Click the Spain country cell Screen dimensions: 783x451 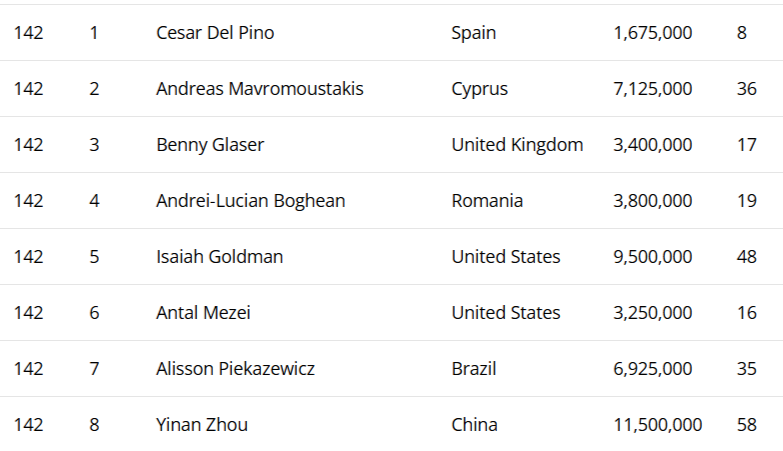click(x=473, y=33)
